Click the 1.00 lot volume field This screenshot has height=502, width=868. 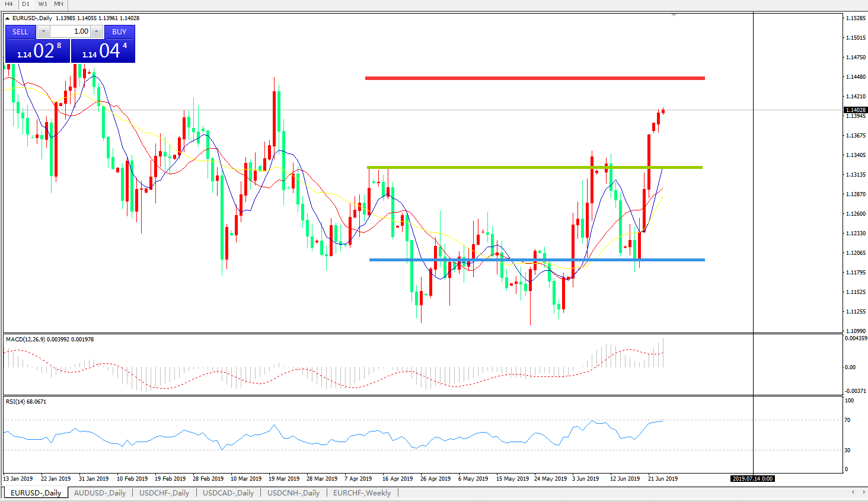pos(71,32)
